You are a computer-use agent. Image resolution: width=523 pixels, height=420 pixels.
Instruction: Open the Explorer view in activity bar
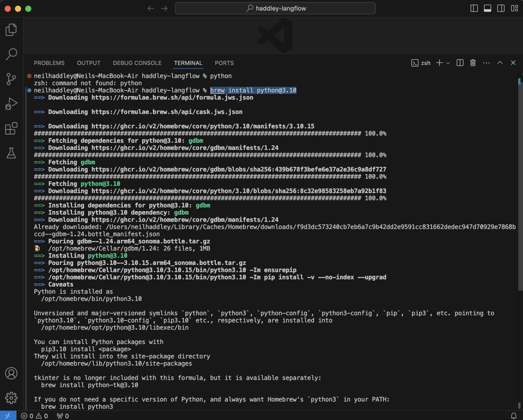11,30
